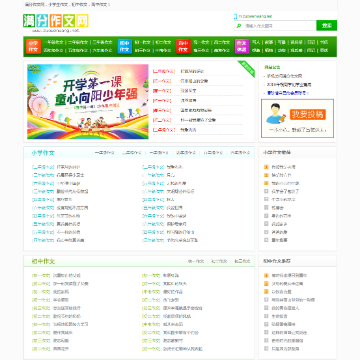
Task: Open the blue highlighted link in the site notices
Action: pyautogui.click(x=288, y=93)
